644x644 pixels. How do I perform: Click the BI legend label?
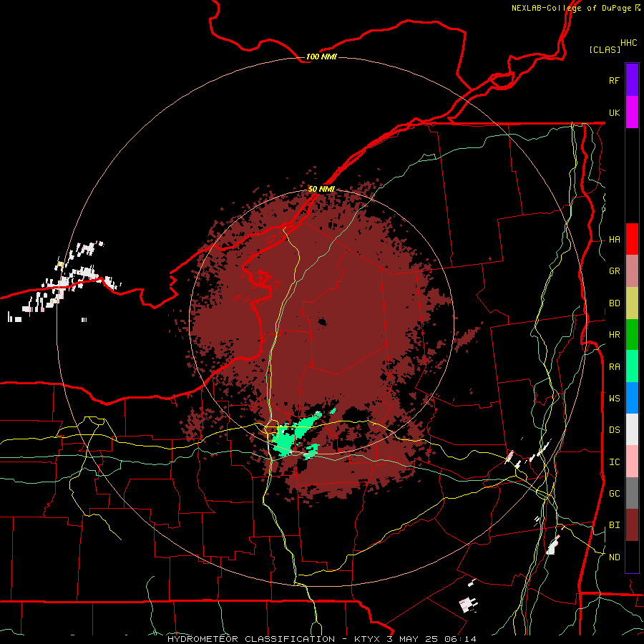(x=614, y=525)
